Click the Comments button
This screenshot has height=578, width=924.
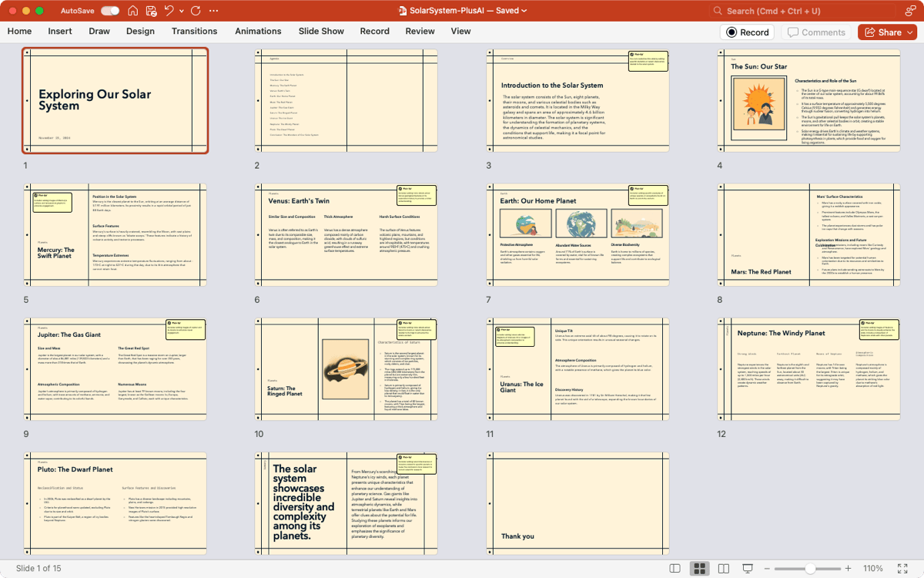(x=815, y=32)
